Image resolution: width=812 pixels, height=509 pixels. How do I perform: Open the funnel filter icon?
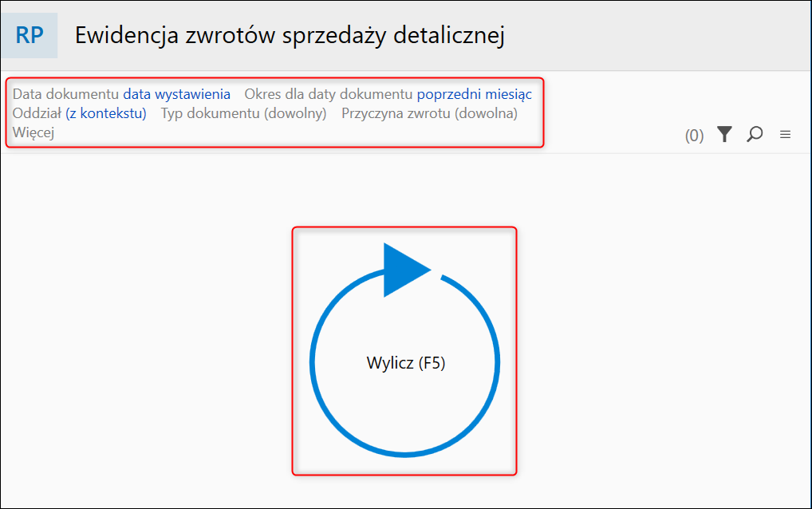(x=723, y=135)
